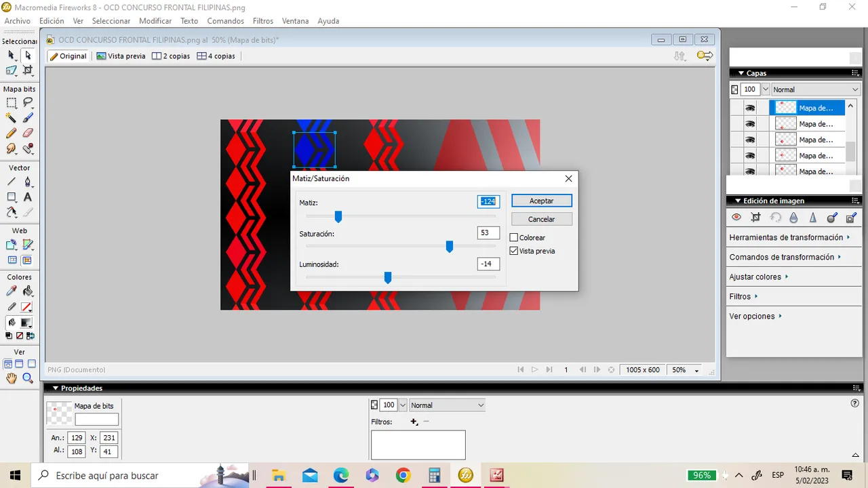Viewport: 868px width, 488px height.
Task: Open the Propiedades opacity dropdown arrow
Action: pyautogui.click(x=403, y=405)
